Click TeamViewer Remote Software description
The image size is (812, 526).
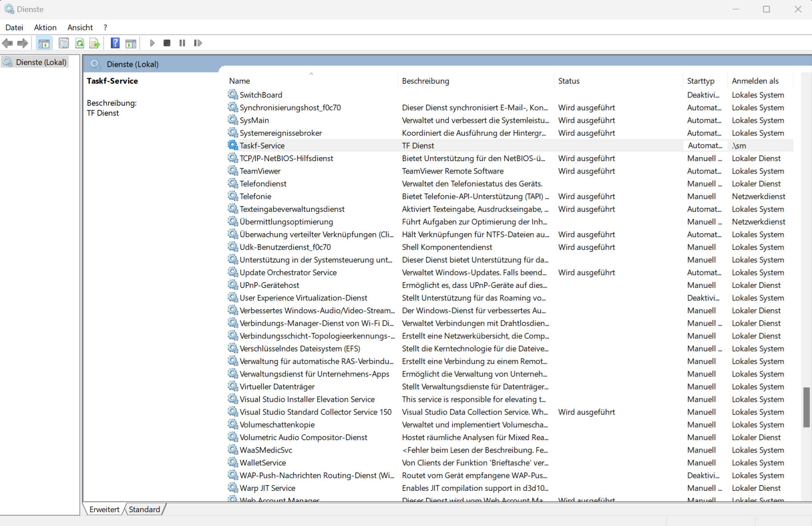453,171
